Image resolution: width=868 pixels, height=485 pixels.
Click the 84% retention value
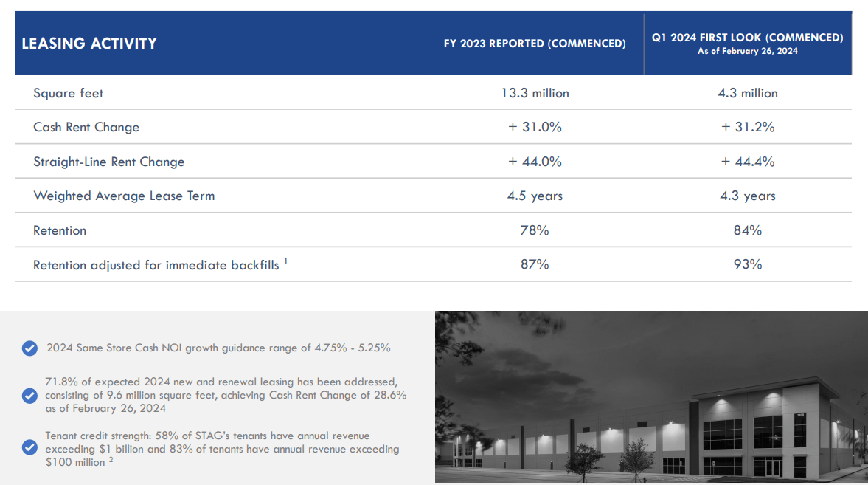click(x=747, y=230)
